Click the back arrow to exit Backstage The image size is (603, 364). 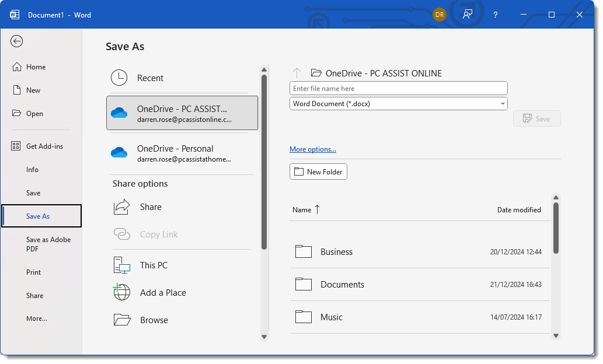click(x=17, y=41)
